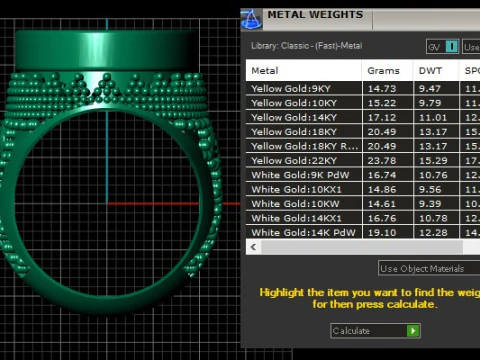
Task: Click the Metal column header
Action: click(x=304, y=71)
